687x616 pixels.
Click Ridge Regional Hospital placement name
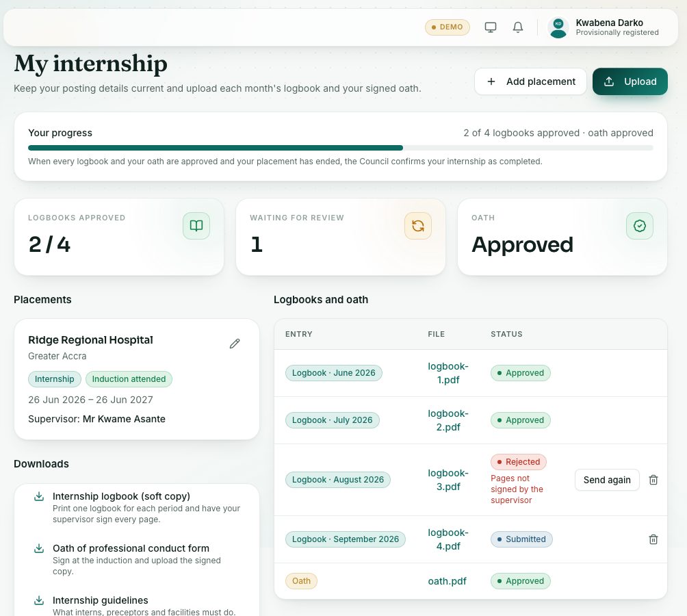coord(91,340)
